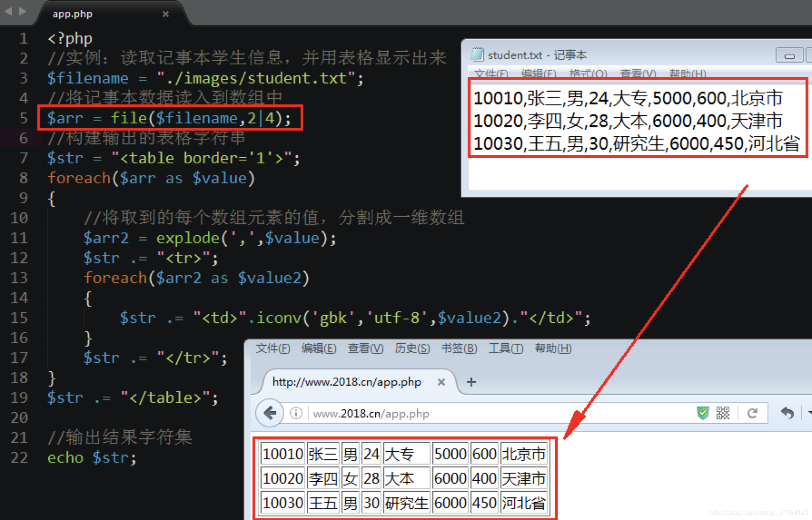This screenshot has height=520, width=812.
Task: Open the browser 文件(F) menu
Action: pyautogui.click(x=273, y=348)
